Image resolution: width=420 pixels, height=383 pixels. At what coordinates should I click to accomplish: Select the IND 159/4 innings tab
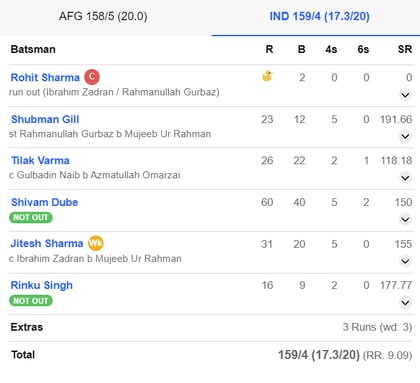319,16
